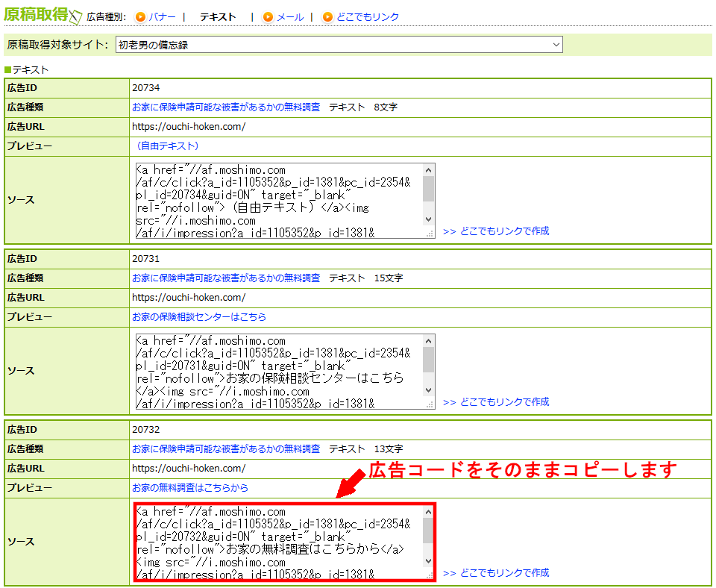Image resolution: width=716 pixels, height=588 pixels.
Task: Click scroll-up arrow in ad 20734 source box
Action: (428, 170)
